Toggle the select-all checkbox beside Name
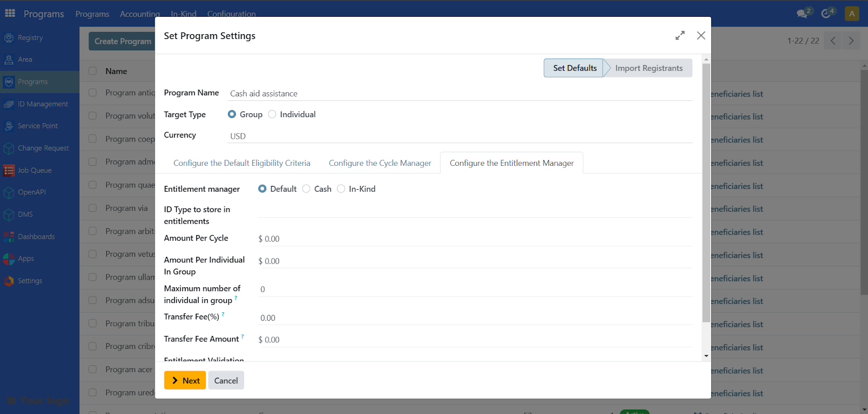The image size is (868, 414). [x=93, y=71]
